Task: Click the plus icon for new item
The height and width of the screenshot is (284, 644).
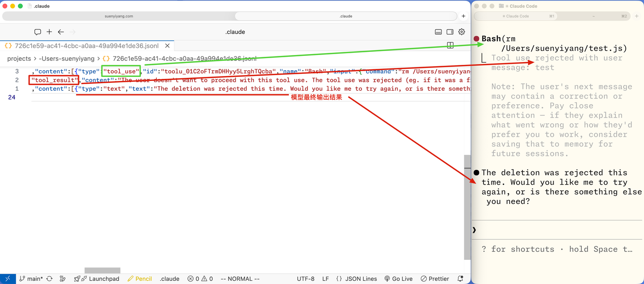Action: pos(49,32)
